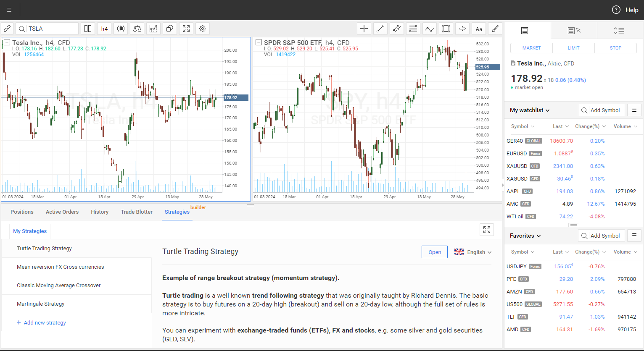
Task: Select Classic Moving Average Crossover strategy
Action: click(x=77, y=286)
